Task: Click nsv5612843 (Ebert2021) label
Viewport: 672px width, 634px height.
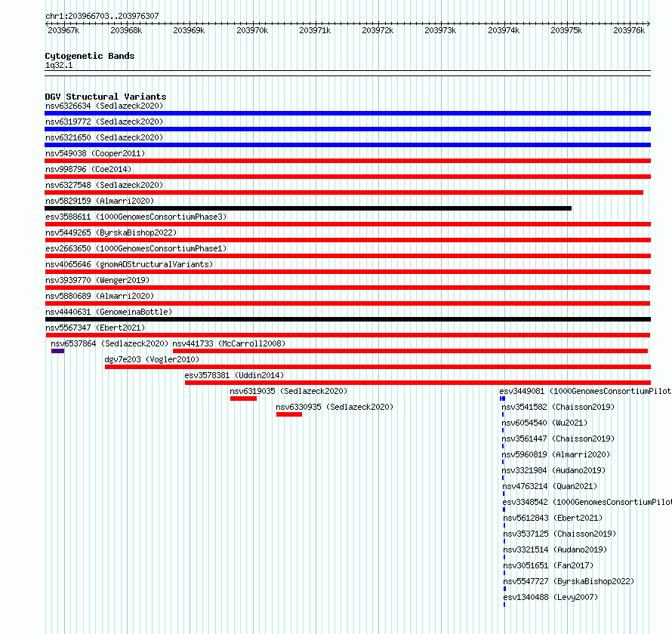Action: (x=553, y=518)
